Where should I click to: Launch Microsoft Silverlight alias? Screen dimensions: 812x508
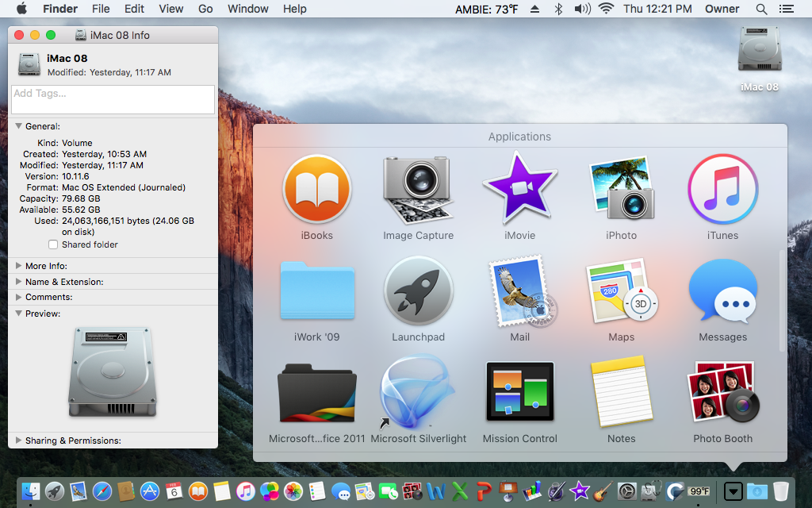tap(418, 392)
